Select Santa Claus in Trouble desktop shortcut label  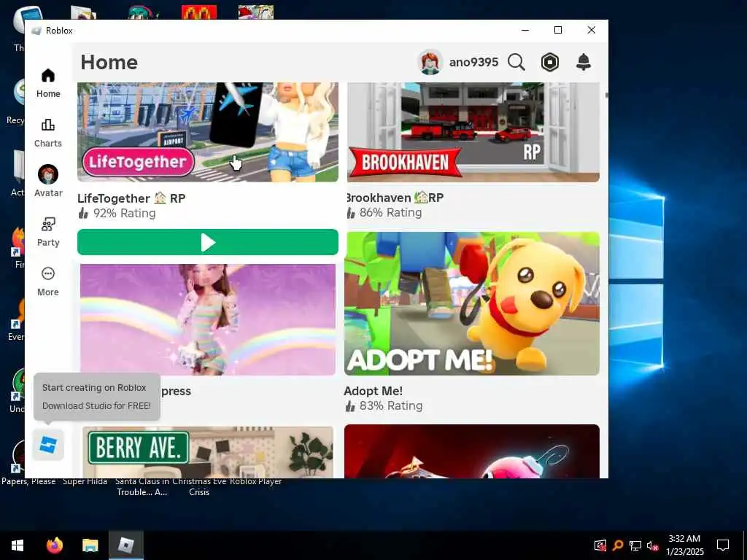[x=142, y=486]
